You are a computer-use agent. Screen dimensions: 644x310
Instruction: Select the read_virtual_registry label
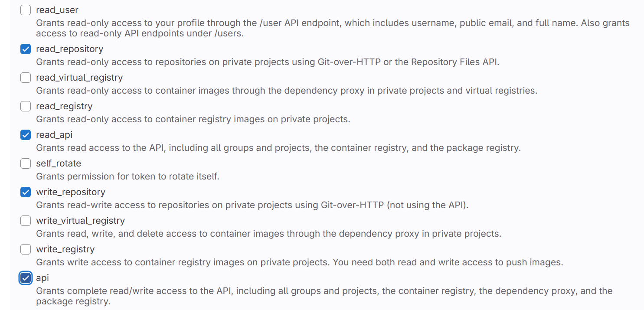(79, 78)
